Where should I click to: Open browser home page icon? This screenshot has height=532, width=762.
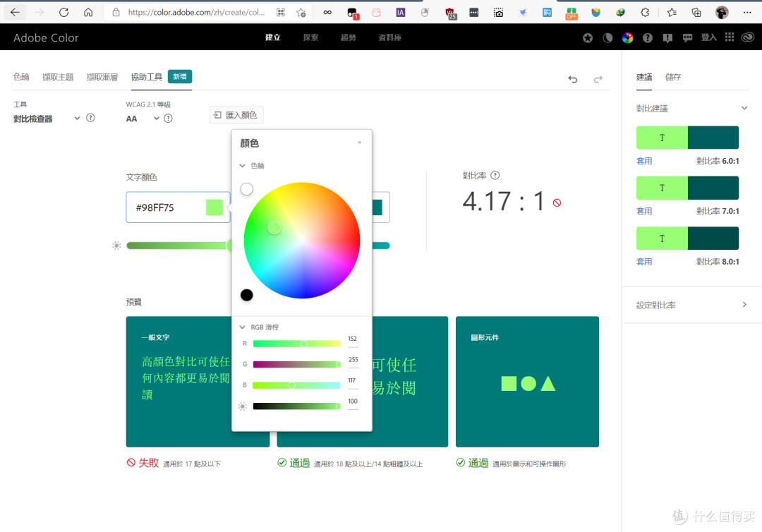pos(88,12)
